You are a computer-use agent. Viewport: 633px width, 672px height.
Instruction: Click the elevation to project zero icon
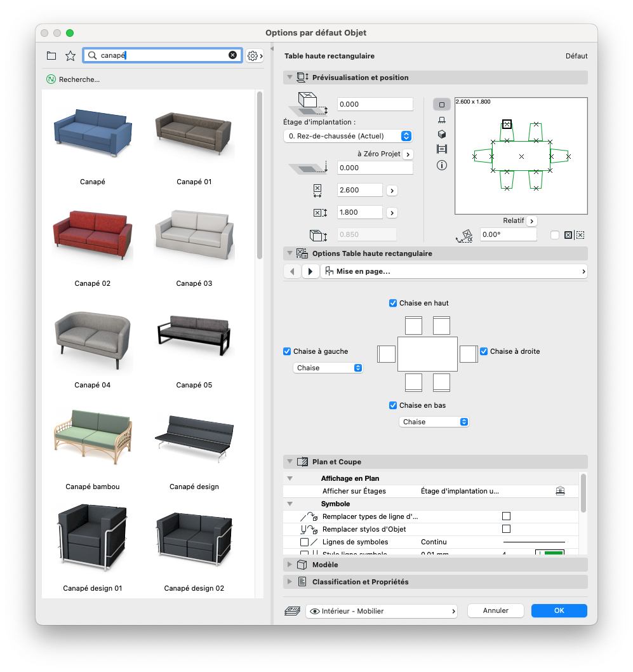309,168
